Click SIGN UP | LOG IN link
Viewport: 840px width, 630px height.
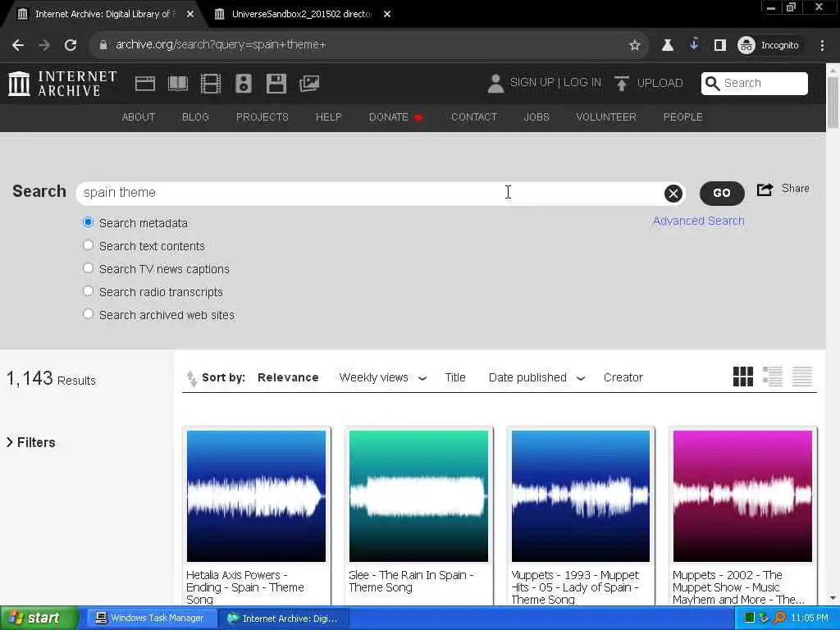tap(555, 83)
